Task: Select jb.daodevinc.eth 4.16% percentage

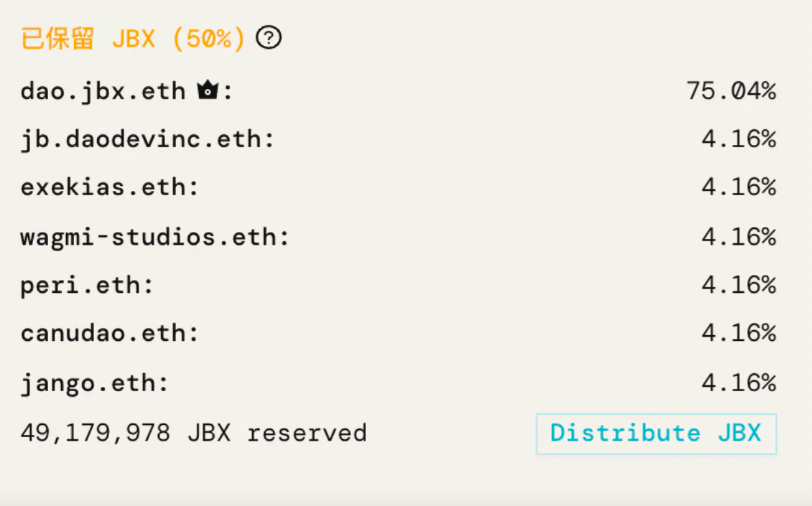Action: coord(739,139)
